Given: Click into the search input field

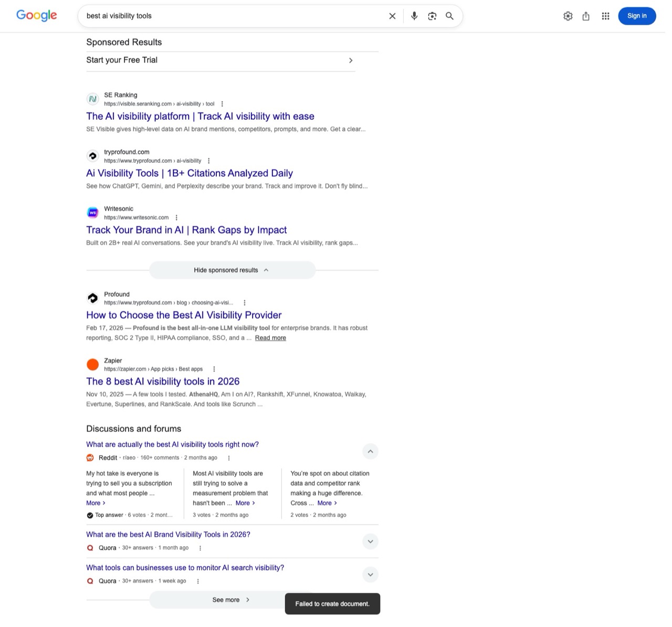Looking at the screenshot, I should pyautogui.click(x=234, y=16).
